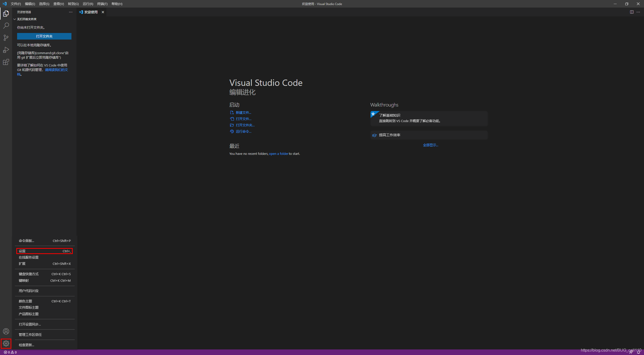Open editor more actions ellipsis
The image size is (644, 355).
[x=638, y=12]
